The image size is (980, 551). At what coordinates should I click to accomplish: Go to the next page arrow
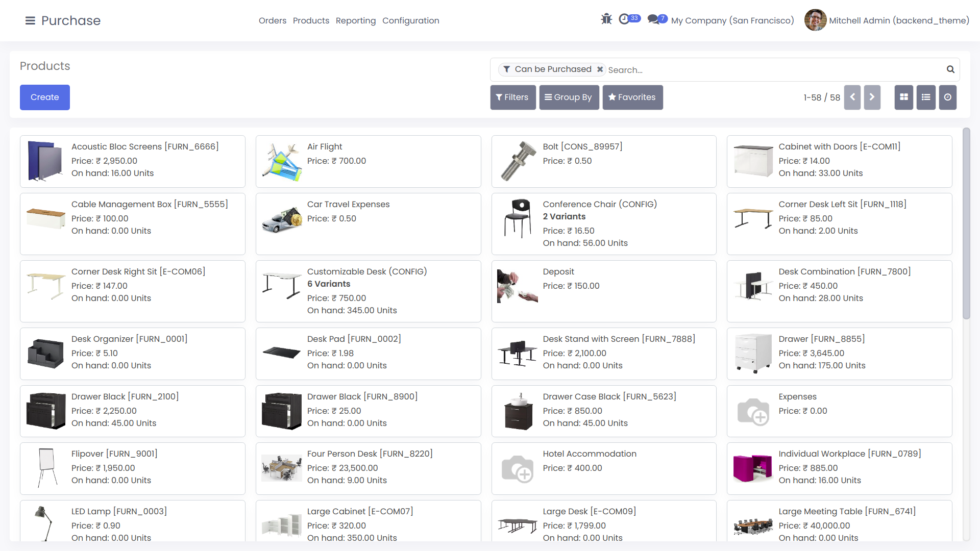coord(872,97)
